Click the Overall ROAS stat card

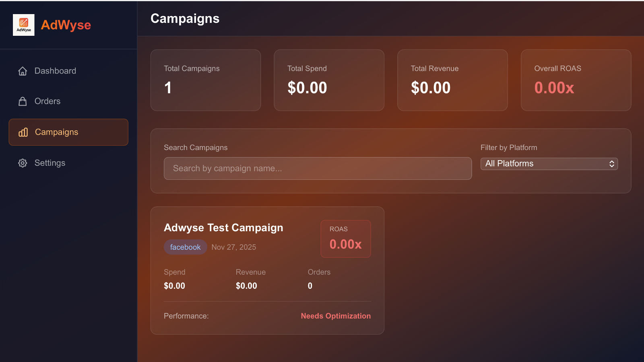(x=576, y=80)
